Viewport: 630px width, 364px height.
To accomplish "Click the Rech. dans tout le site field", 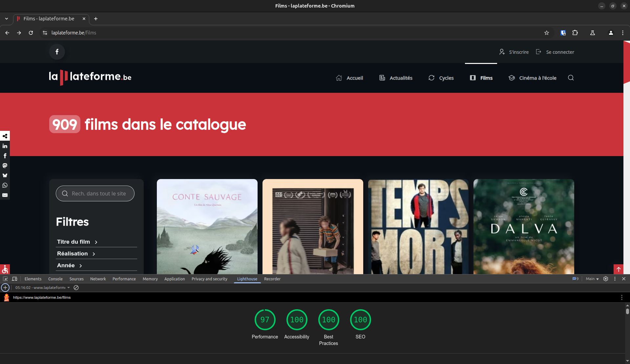I will point(95,193).
